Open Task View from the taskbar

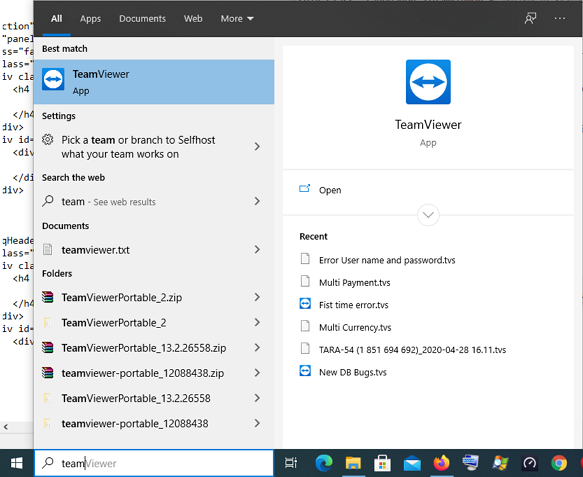[291, 463]
